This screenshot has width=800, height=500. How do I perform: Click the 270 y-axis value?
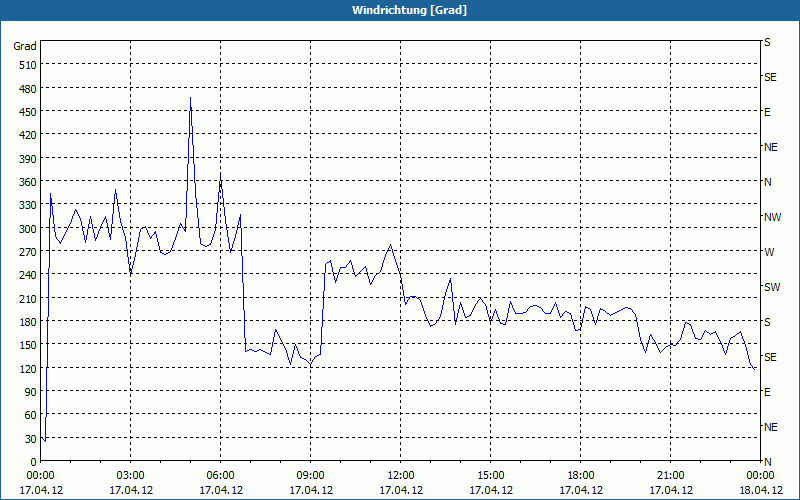(28, 252)
